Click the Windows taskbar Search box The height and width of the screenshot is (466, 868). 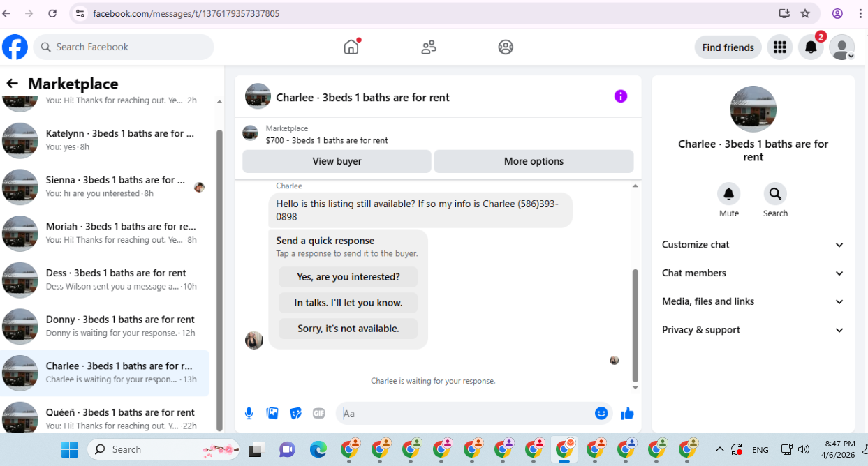[x=165, y=450]
